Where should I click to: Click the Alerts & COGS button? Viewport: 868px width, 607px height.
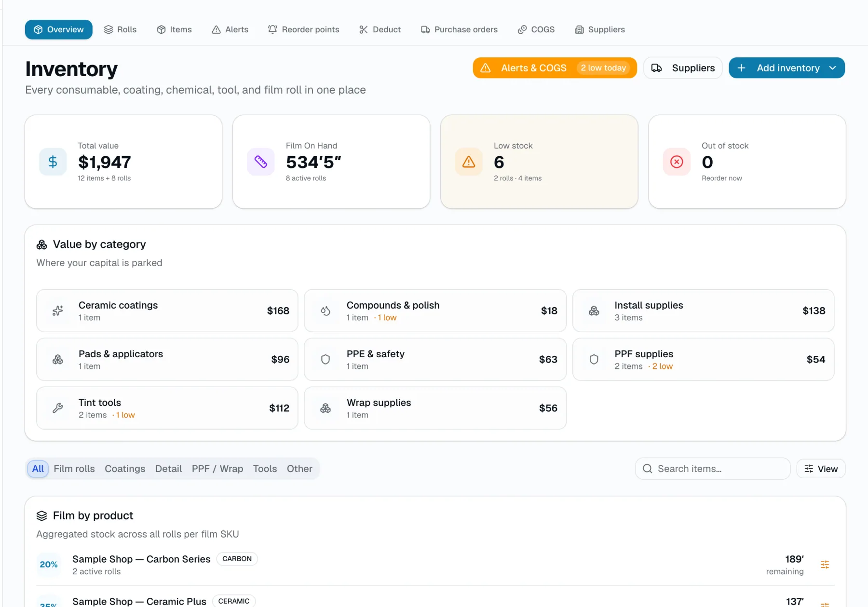point(555,68)
